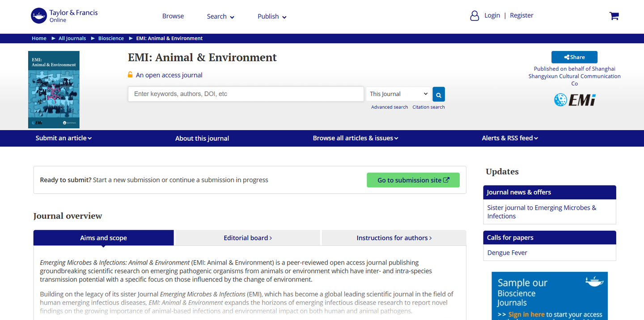Open the Dengue Fever call for papers

pos(507,253)
